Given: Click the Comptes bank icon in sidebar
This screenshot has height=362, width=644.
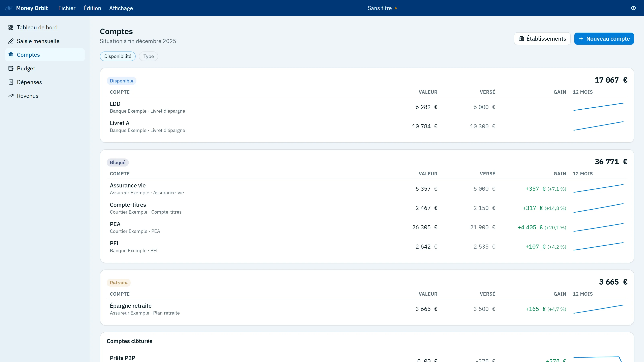Looking at the screenshot, I should pos(11,55).
